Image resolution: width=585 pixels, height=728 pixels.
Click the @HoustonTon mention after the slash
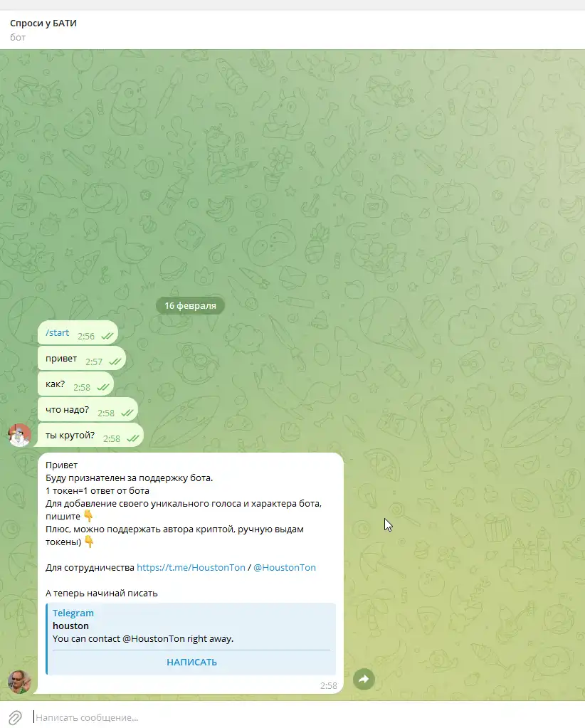(285, 567)
